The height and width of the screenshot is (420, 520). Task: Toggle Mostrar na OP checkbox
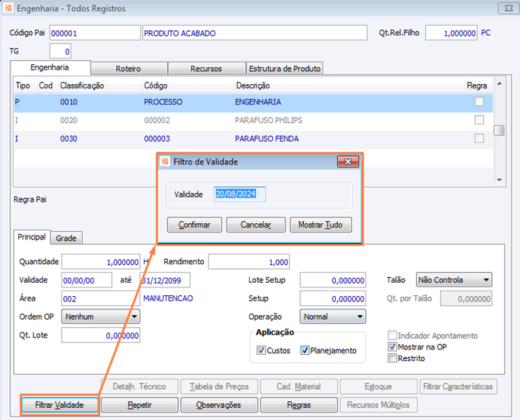point(393,346)
